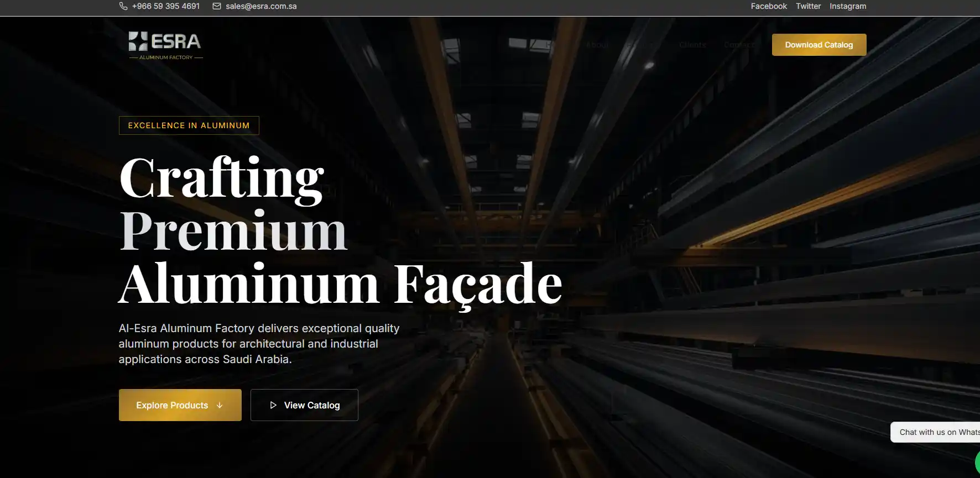Open the About navigation item
The image size is (980, 478).
[x=597, y=45]
